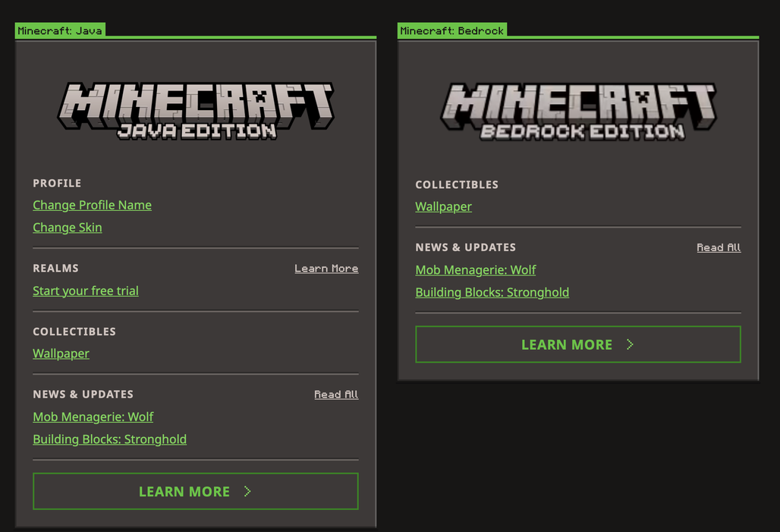Select the Minecraft: Java tab label

click(60, 30)
